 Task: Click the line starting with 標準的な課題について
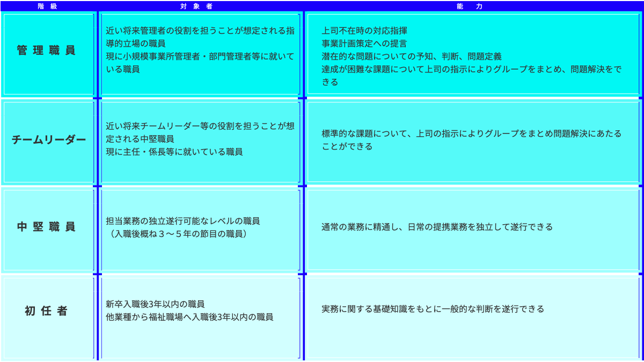[x=471, y=134]
